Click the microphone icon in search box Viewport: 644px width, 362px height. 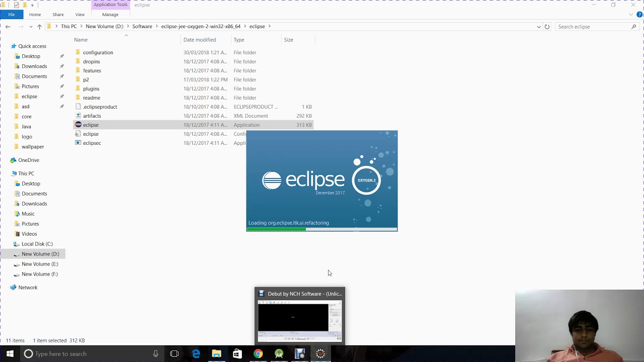[x=155, y=354]
